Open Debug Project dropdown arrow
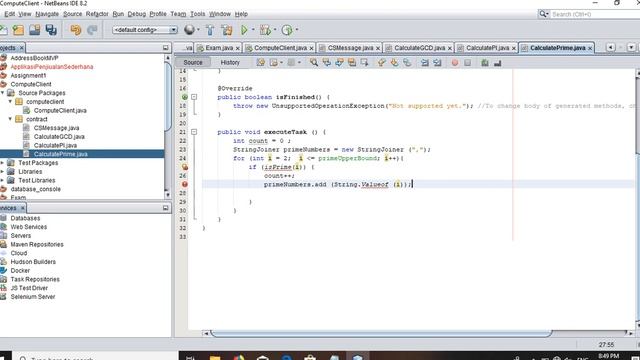The width and height of the screenshot is (640, 360). pos(275,30)
